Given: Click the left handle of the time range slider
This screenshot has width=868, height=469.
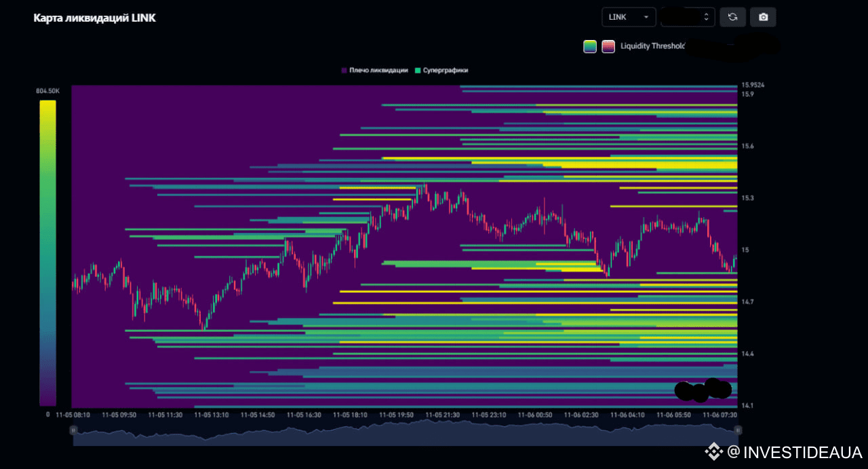Looking at the screenshot, I should tap(73, 430).
